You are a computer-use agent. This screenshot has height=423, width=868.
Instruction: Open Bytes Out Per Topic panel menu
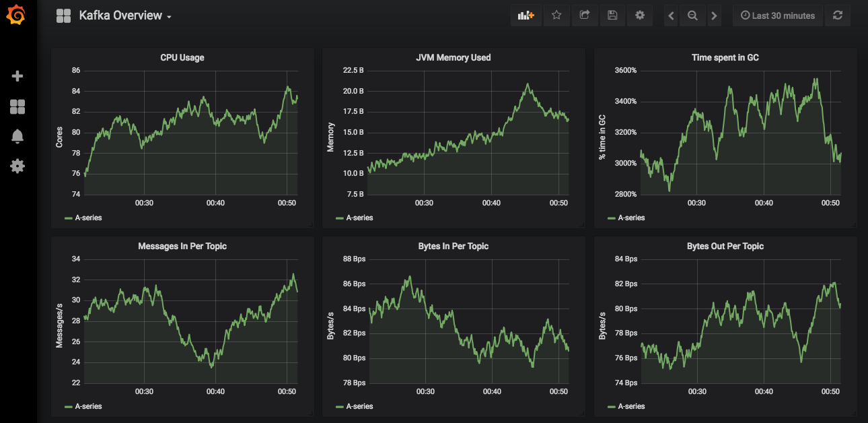pyautogui.click(x=725, y=247)
